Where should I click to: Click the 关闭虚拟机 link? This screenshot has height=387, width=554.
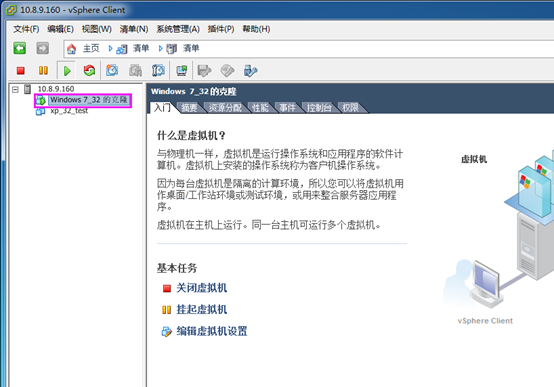click(201, 288)
